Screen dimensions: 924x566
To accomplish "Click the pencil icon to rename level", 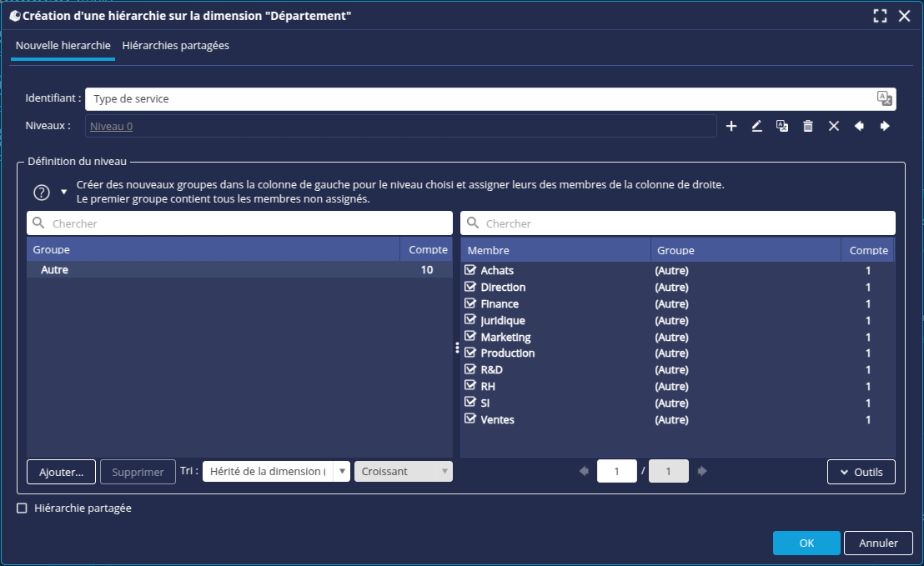I will [756, 126].
